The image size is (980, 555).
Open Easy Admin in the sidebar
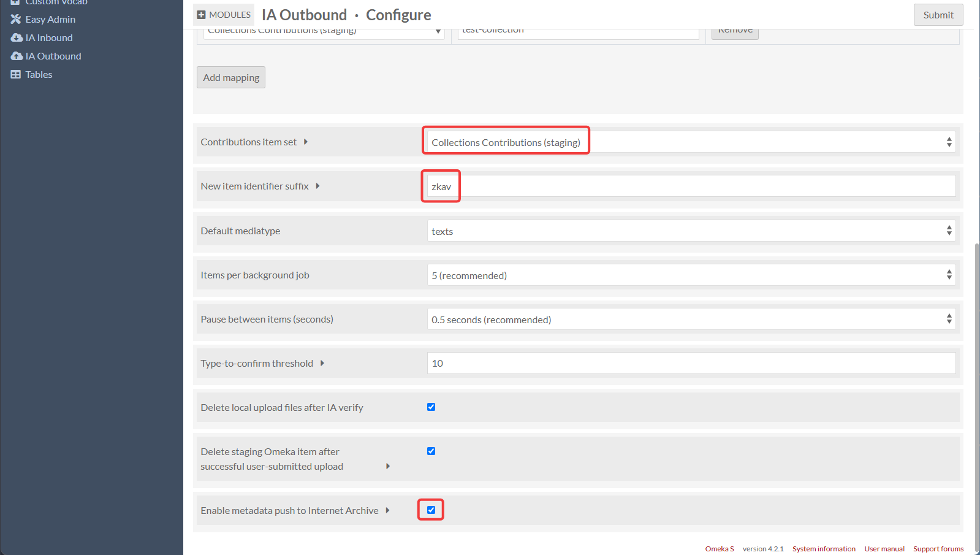[x=50, y=19]
